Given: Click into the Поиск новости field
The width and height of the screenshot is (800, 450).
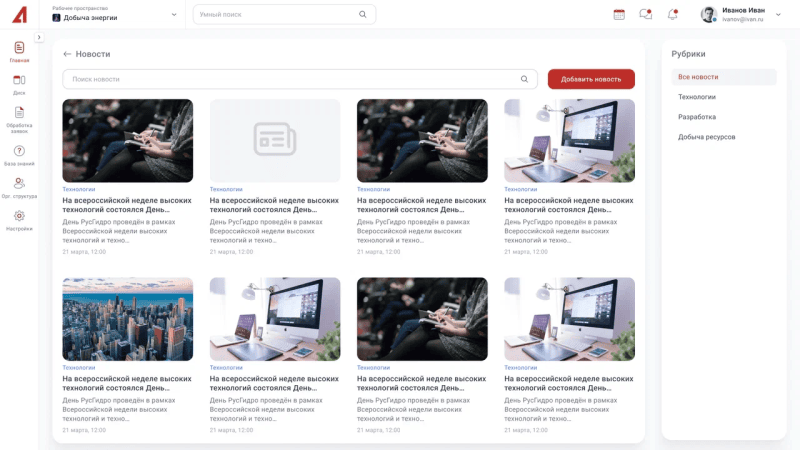Looking at the screenshot, I should click(290, 79).
